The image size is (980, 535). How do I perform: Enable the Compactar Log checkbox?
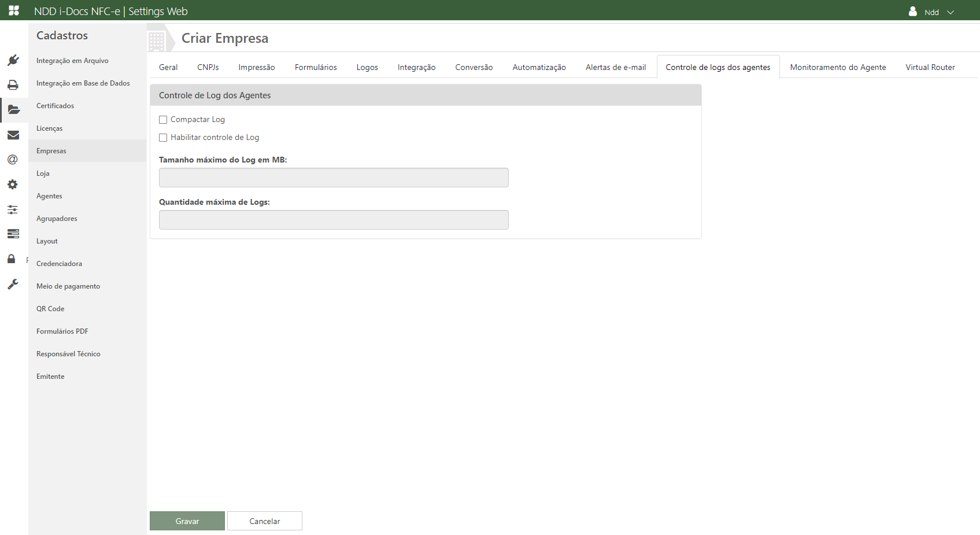click(163, 120)
